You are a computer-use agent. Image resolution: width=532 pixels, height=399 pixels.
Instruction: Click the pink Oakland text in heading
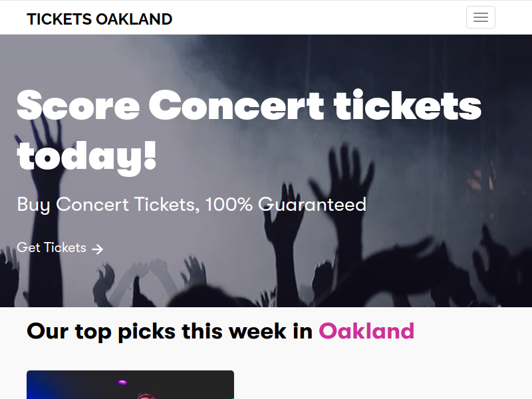pos(366,331)
